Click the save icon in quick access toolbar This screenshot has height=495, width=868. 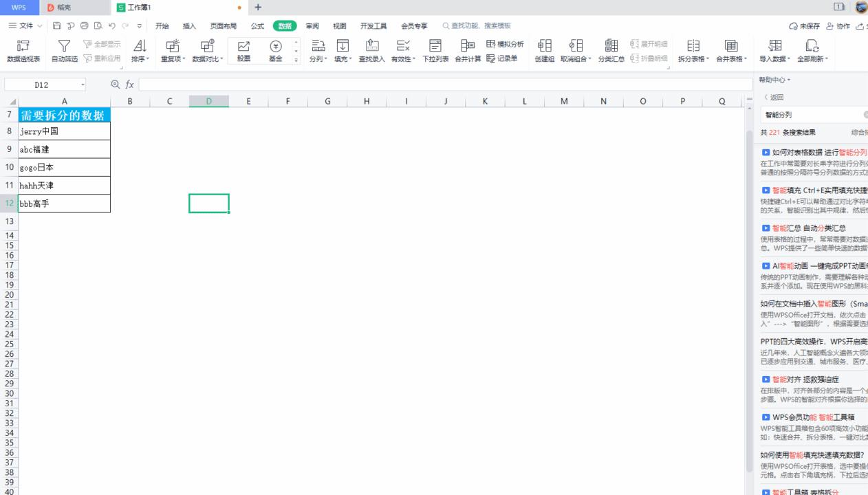(57, 26)
